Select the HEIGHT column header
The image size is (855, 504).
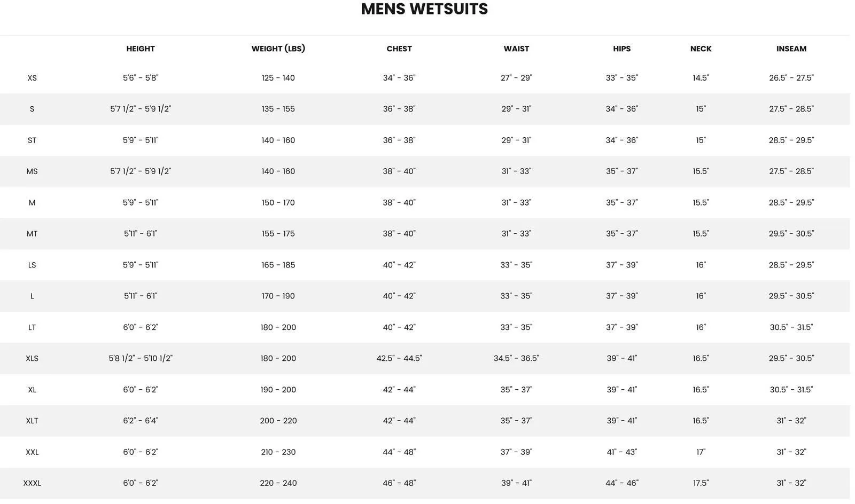[x=141, y=49]
